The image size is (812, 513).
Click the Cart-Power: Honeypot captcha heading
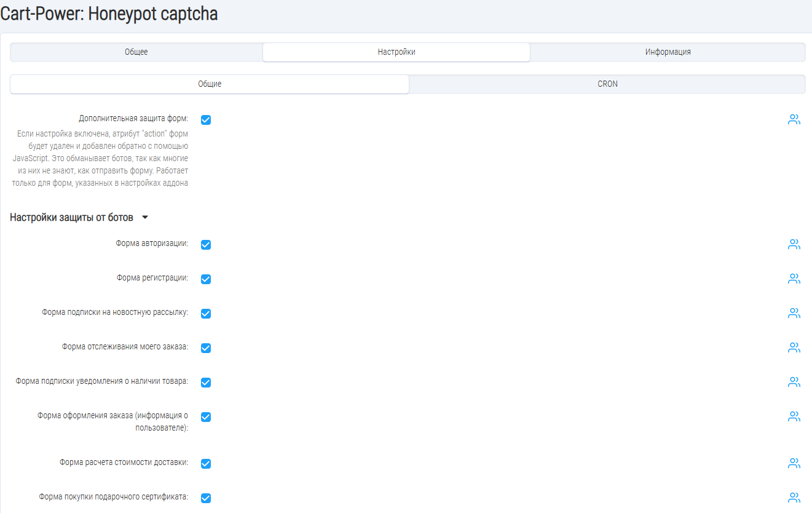tap(109, 14)
